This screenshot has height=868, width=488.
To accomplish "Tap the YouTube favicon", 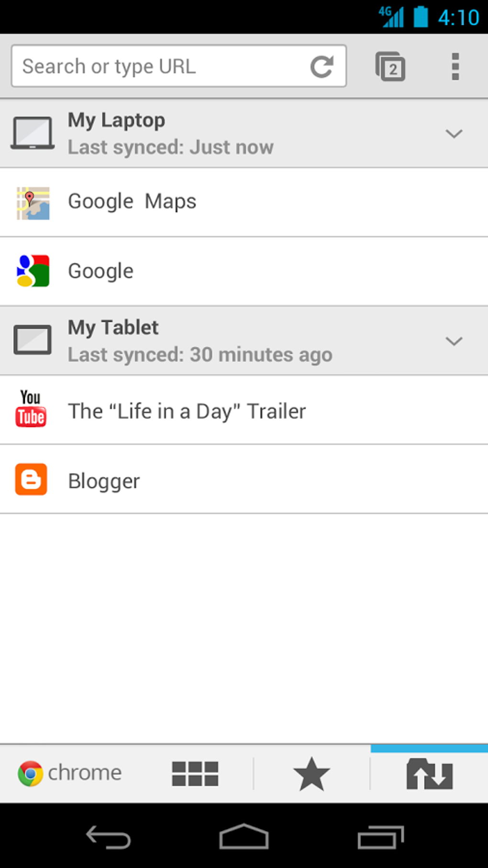I will [x=31, y=409].
